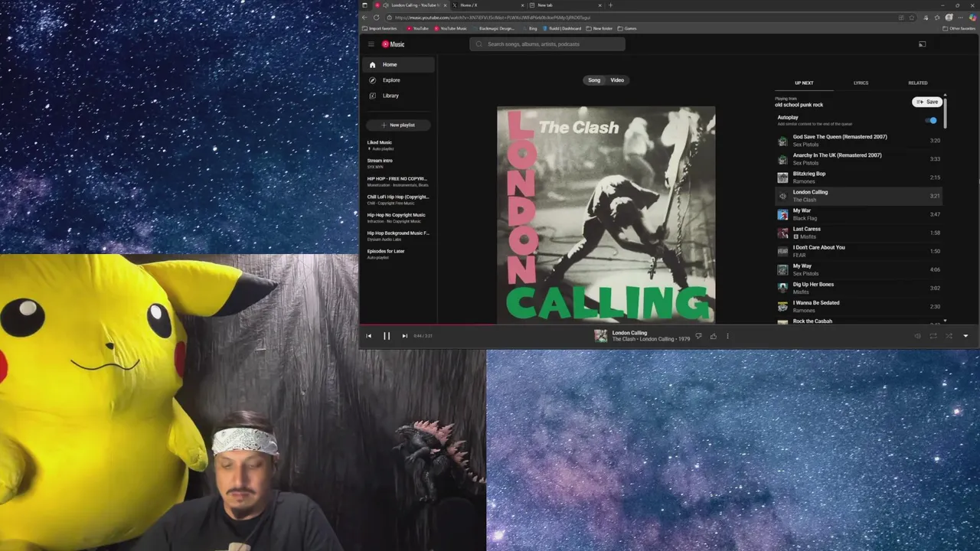Viewport: 980px width, 551px height.
Task: Select the RELATED tab
Action: (917, 83)
